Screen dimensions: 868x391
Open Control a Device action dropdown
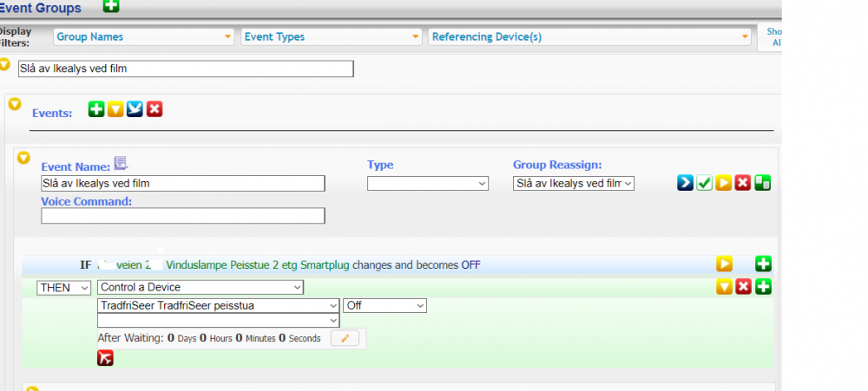(201, 287)
